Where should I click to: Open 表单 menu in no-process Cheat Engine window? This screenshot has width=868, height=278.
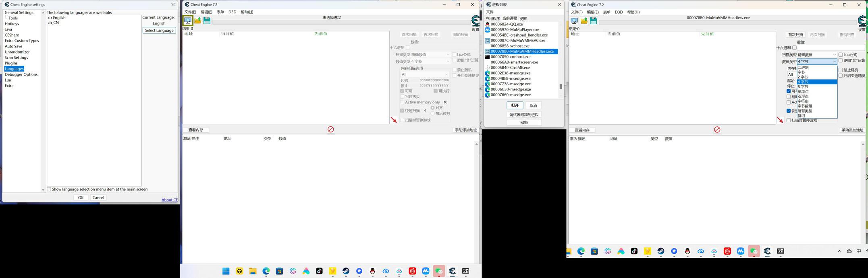[220, 12]
